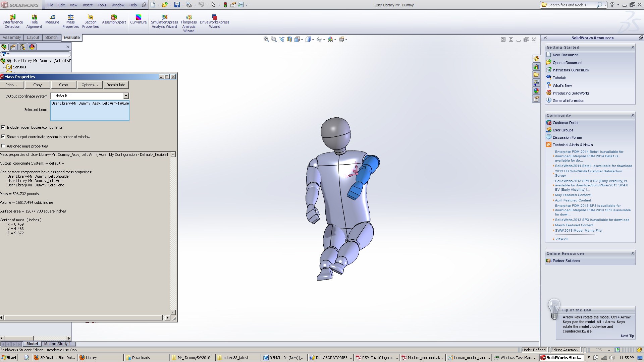Collapse the Getting Started section
Screen dimensions: 644x362
click(x=633, y=47)
